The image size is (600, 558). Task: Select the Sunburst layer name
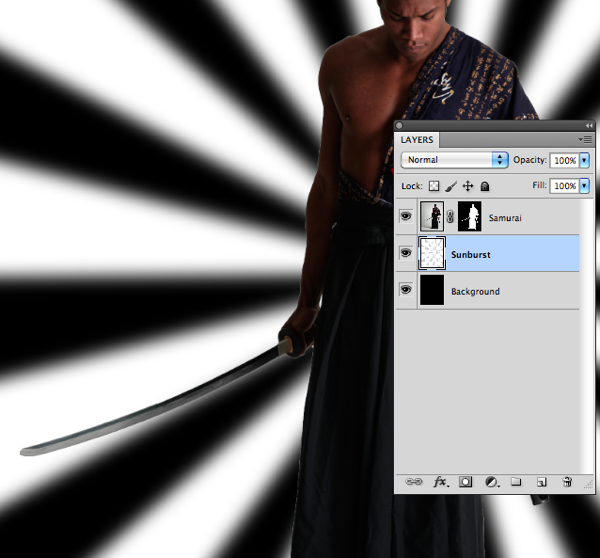pos(471,255)
